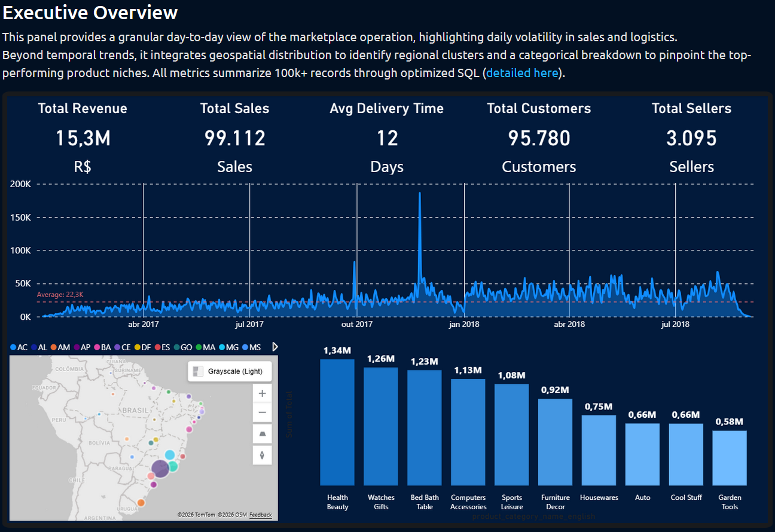Open Grayscale (Light) map style picker
775x532 pixels.
[230, 371]
